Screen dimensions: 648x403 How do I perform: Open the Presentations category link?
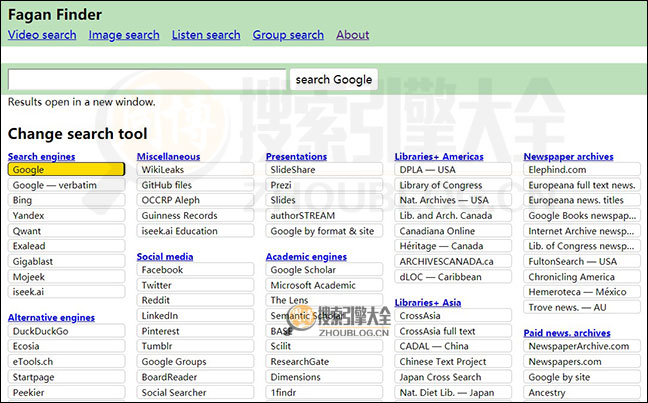point(296,157)
